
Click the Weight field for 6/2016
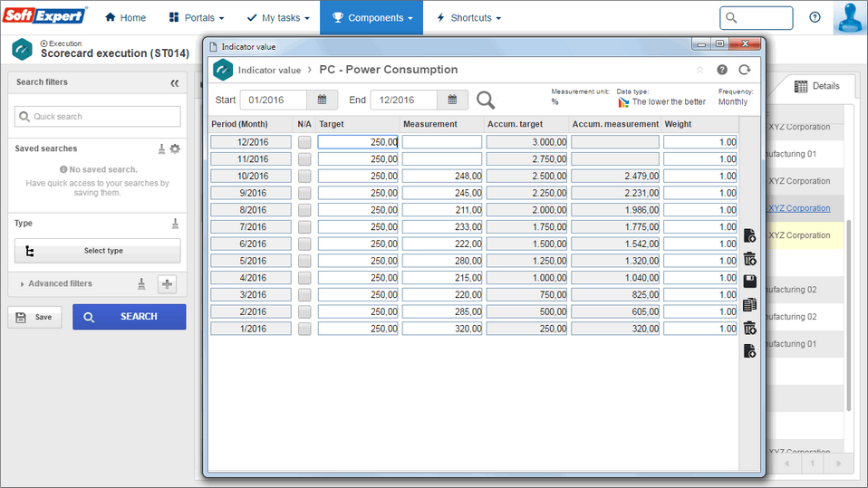click(x=700, y=244)
